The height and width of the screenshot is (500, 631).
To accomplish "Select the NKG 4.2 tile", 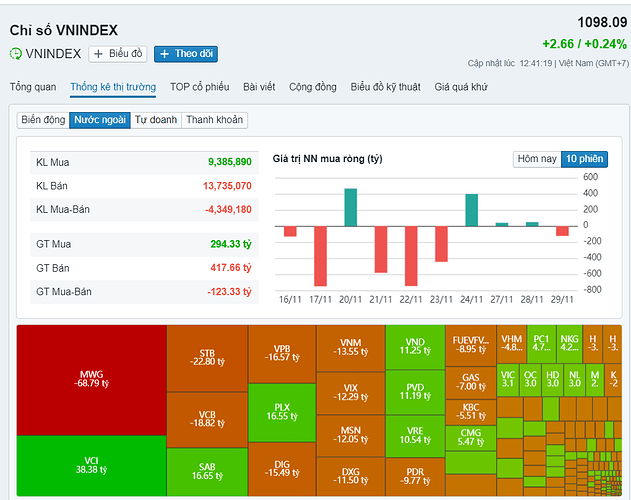I will coord(570,344).
